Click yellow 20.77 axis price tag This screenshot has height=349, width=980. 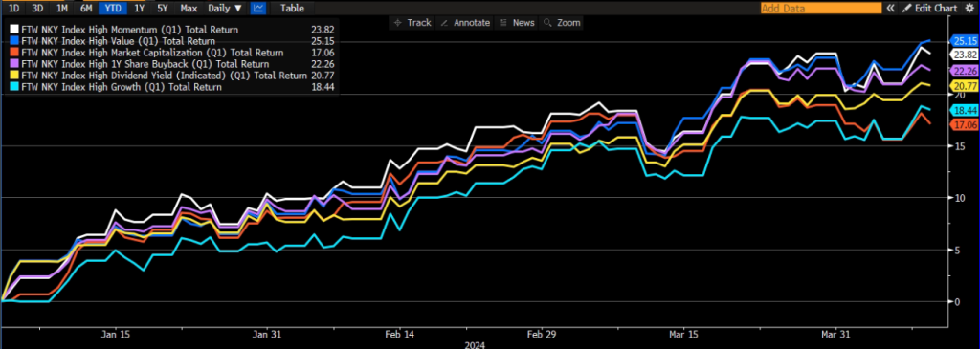click(x=965, y=85)
